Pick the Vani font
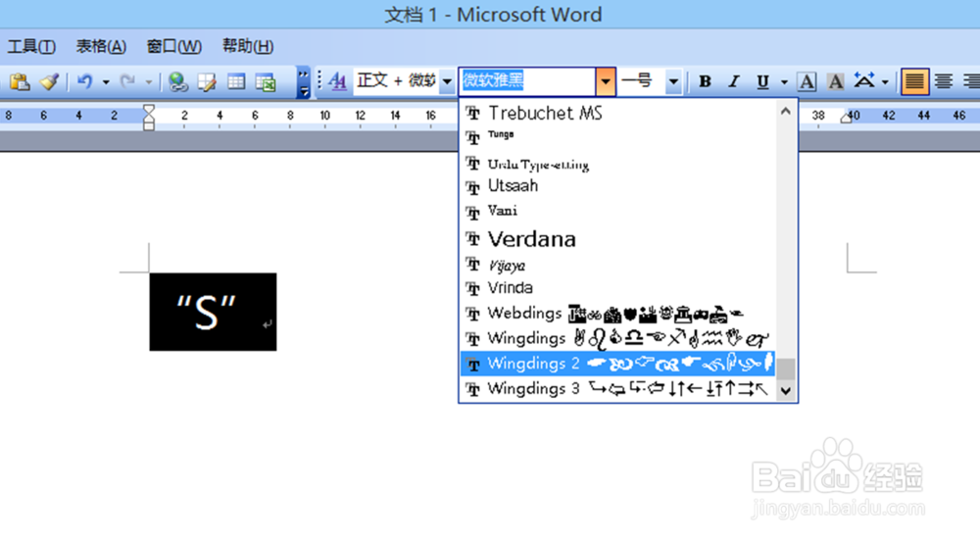This screenshot has height=542, width=980. click(x=617, y=212)
